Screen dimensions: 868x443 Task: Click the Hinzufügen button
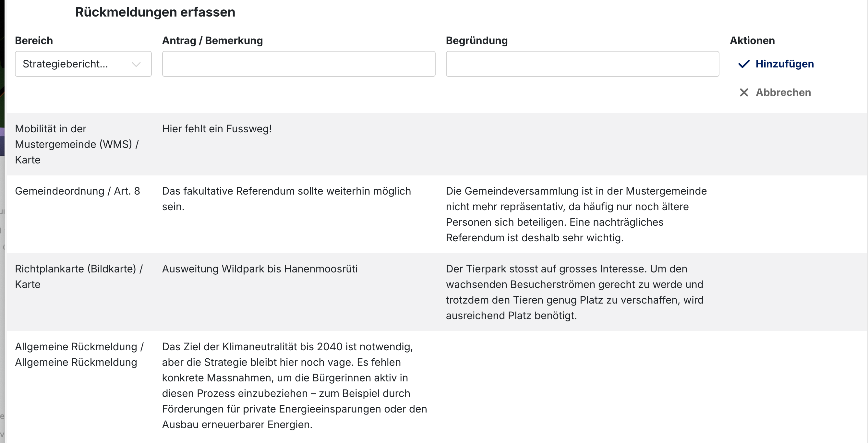[776, 64]
